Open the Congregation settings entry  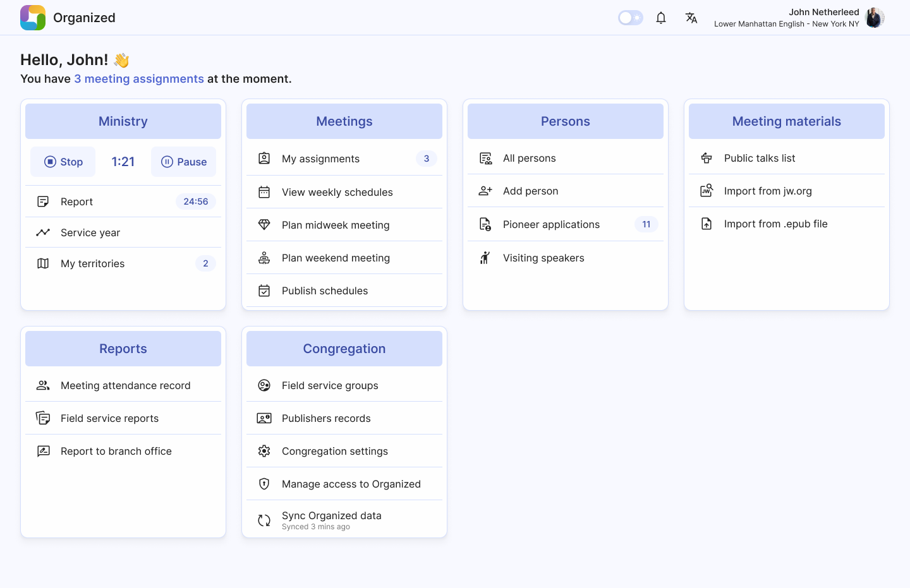(335, 451)
